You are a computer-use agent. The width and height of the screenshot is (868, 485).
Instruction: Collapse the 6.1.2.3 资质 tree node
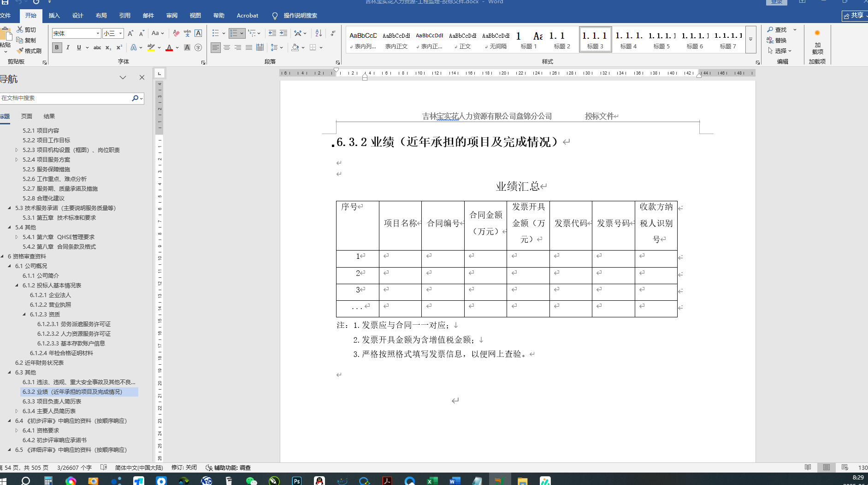tap(24, 314)
